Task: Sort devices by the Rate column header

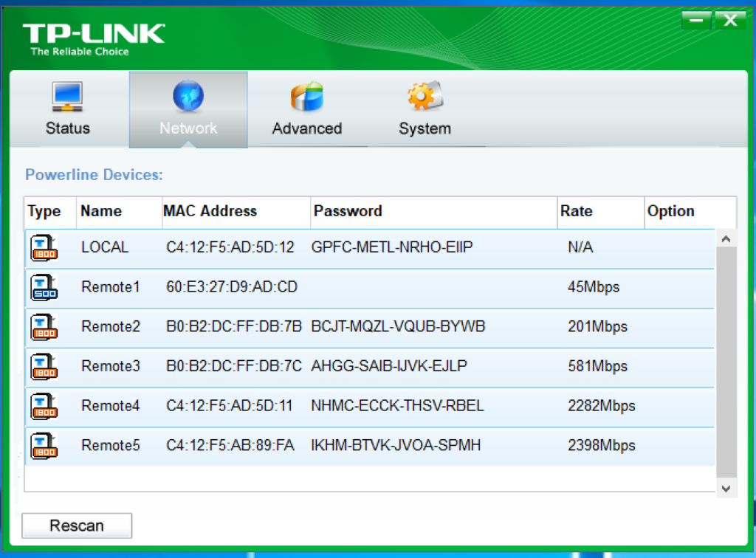Action: click(577, 211)
